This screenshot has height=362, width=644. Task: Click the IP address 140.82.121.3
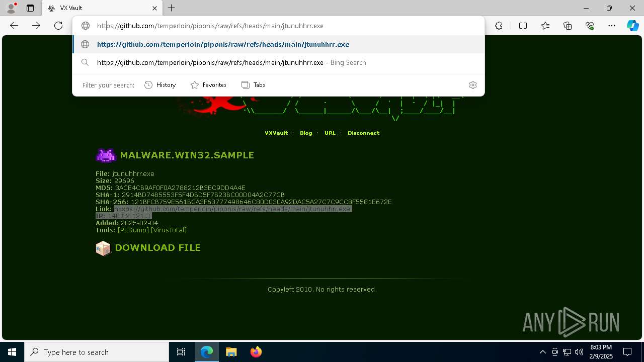(129, 216)
